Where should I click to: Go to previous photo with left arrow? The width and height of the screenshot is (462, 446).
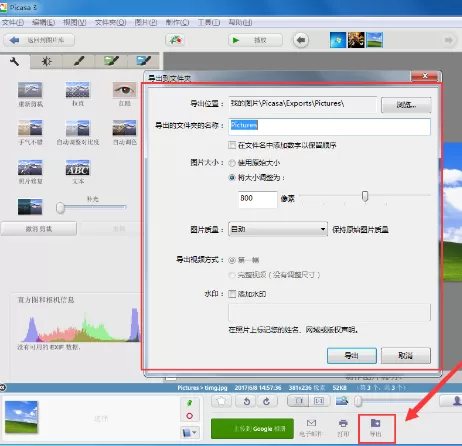point(301,40)
